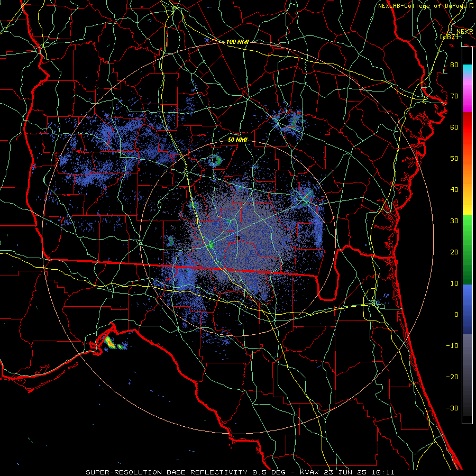This screenshot has width=476, height=476.
Task: Pick the red band on the color scale
Action: pyautogui.click(x=467, y=127)
